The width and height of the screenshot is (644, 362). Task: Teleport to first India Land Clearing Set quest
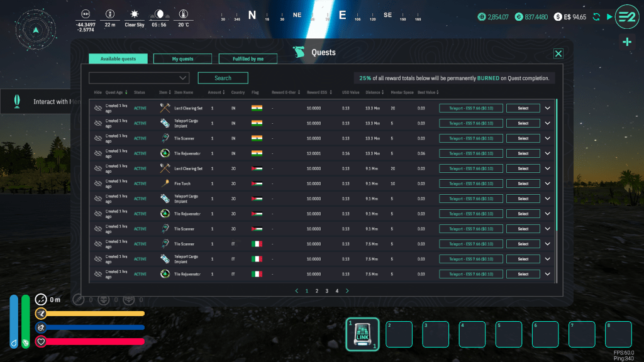click(x=471, y=108)
